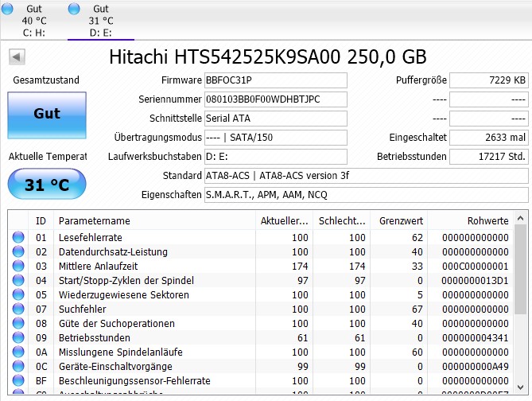
Task: Select the Lesefehlerrate parameter name
Action: point(90,237)
